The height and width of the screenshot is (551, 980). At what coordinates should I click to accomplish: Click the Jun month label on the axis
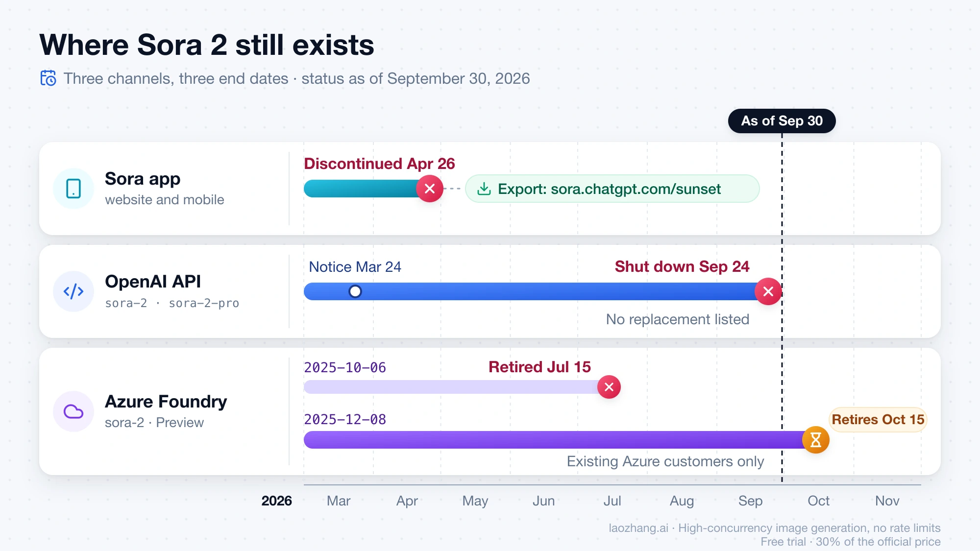tap(543, 501)
